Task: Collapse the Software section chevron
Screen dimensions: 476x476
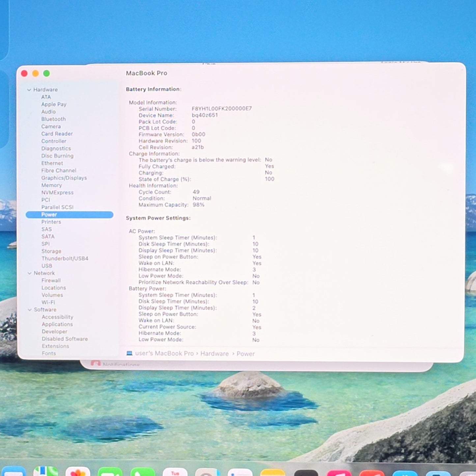Action: click(30, 310)
